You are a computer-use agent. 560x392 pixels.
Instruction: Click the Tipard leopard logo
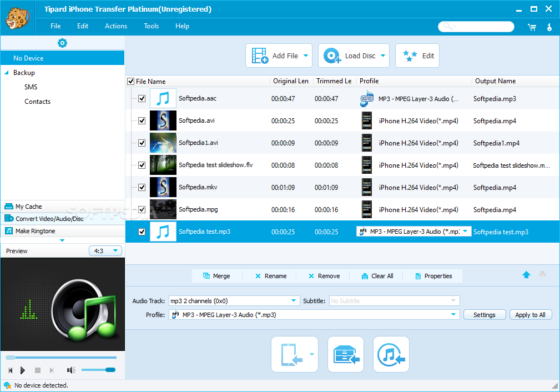pos(17,18)
